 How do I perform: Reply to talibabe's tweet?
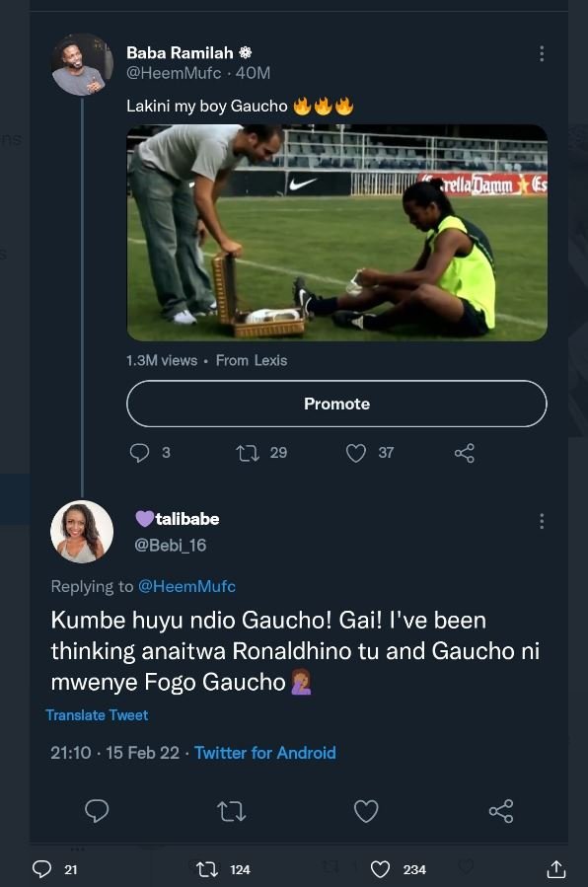coord(96,811)
